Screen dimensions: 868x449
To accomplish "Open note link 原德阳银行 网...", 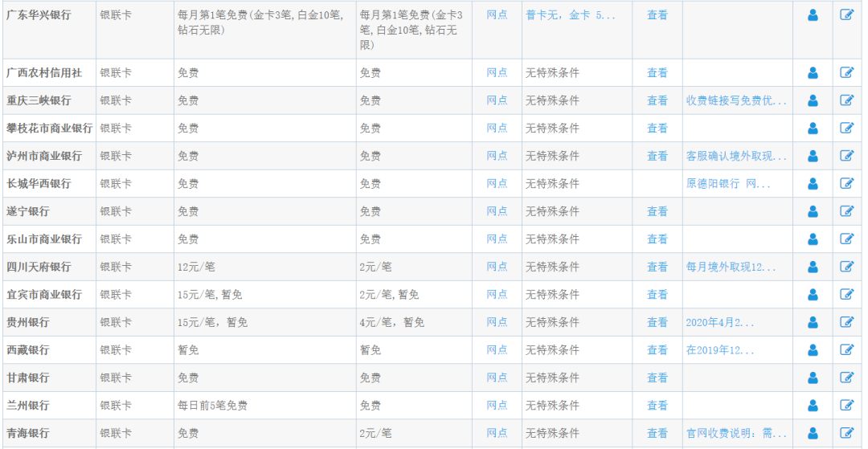I will tap(728, 184).
